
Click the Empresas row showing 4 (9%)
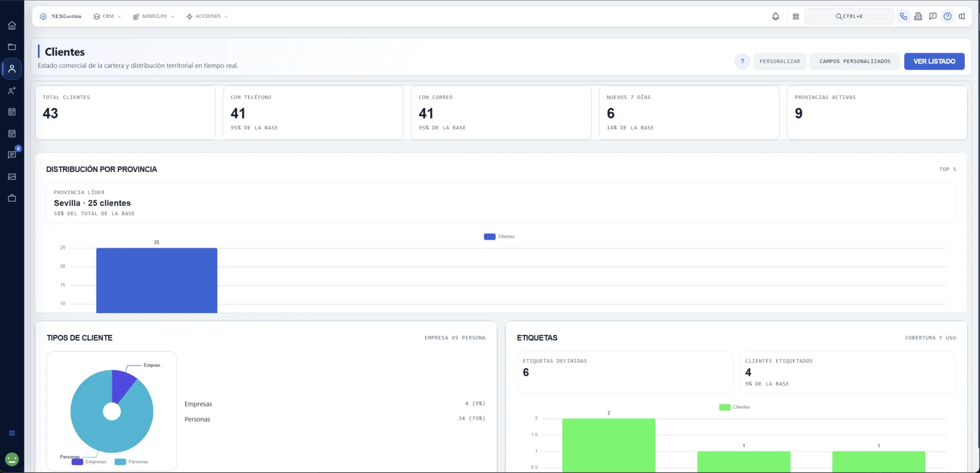click(x=335, y=404)
